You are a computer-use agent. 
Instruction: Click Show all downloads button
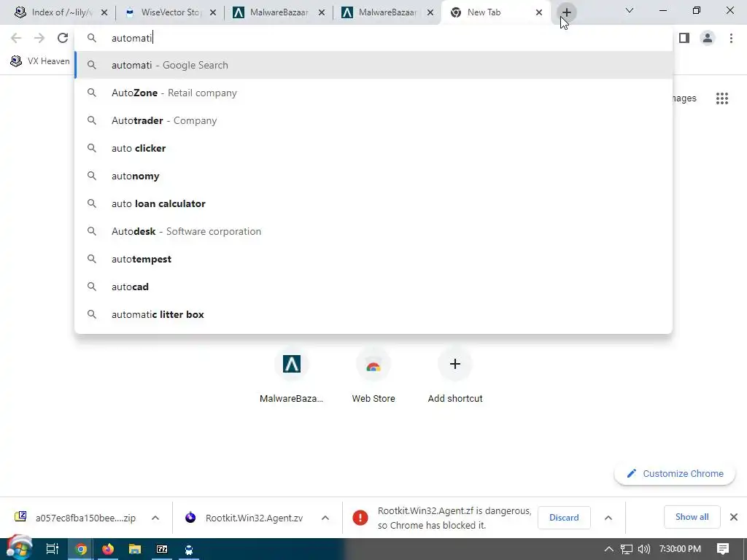coord(692,517)
